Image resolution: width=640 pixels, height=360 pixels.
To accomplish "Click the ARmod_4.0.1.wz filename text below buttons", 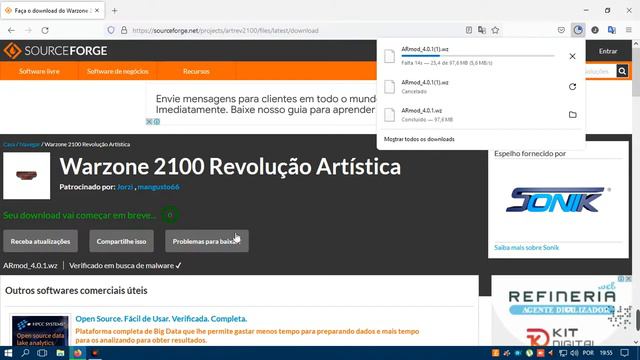I will (x=30, y=266).
